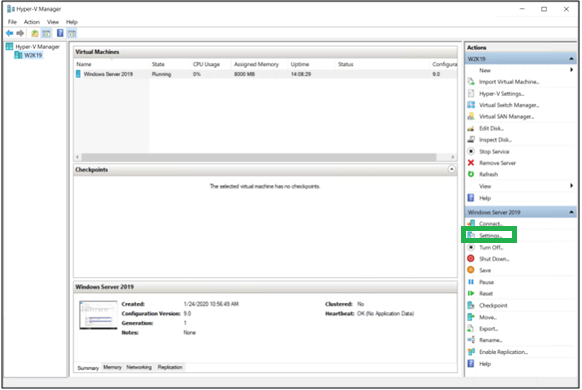The width and height of the screenshot is (582, 390).
Task: Click Edit Disk action
Action: coord(491,128)
